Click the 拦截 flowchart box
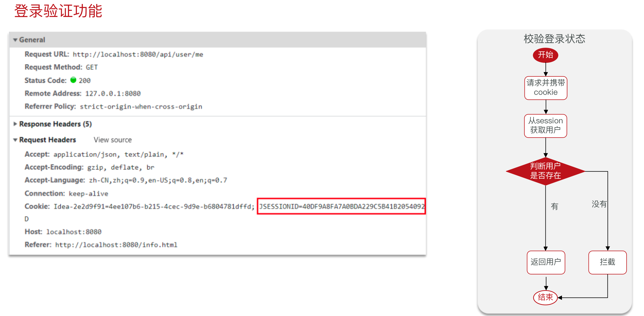Viewport: 644px width, 316px height. [x=608, y=262]
